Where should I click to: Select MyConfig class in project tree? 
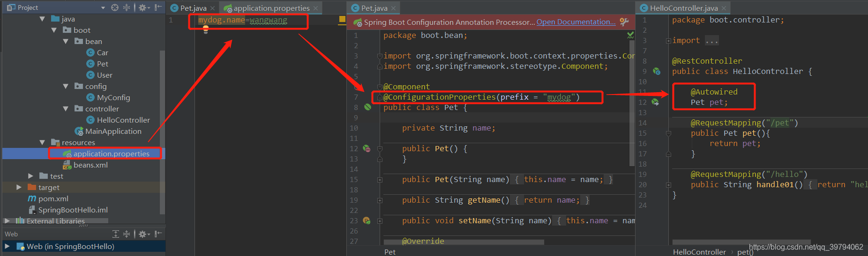pyautogui.click(x=113, y=97)
